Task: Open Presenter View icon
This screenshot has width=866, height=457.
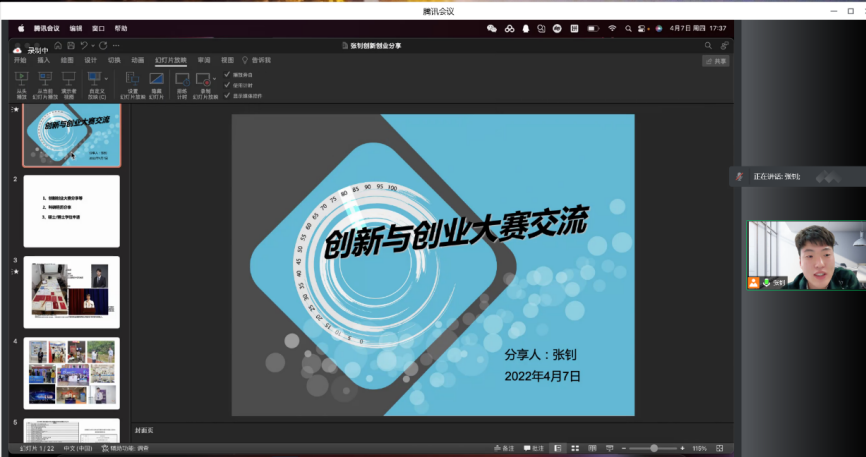Action: click(x=69, y=78)
